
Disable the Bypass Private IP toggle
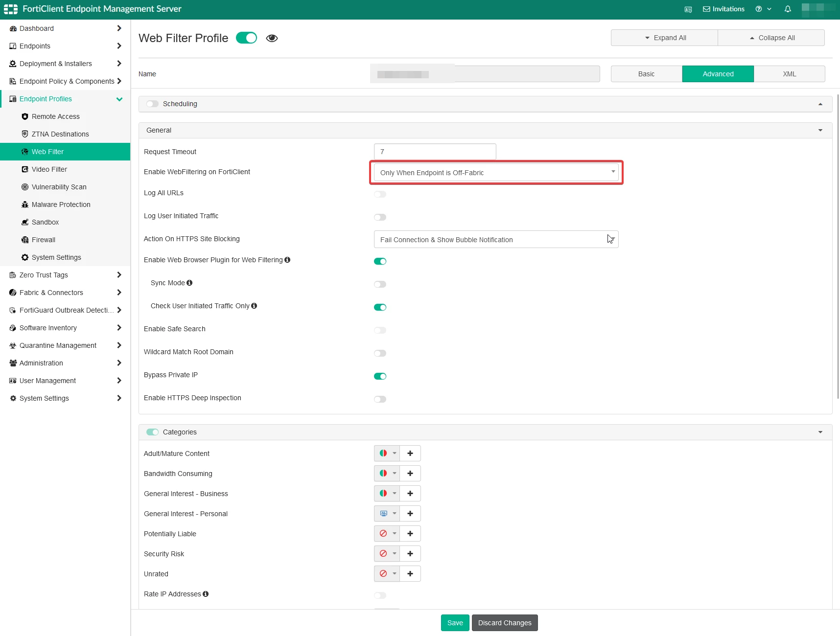[x=380, y=376]
